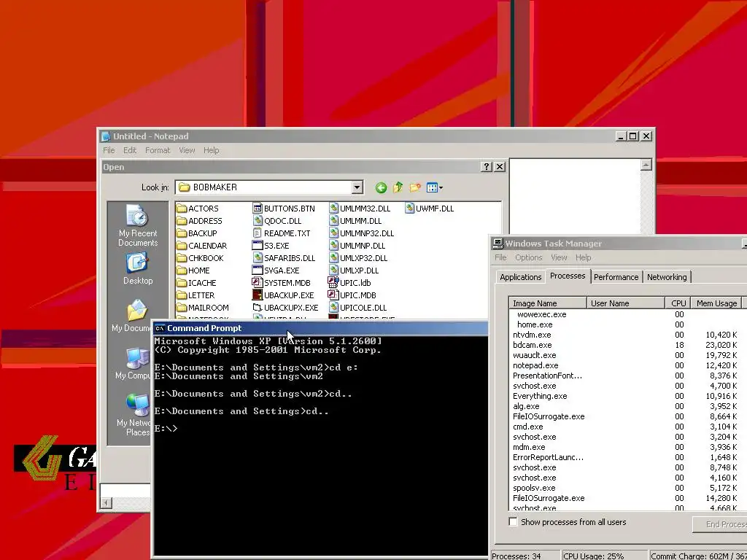Select the UWMF.DLL file
747x560 pixels.
pos(429,209)
